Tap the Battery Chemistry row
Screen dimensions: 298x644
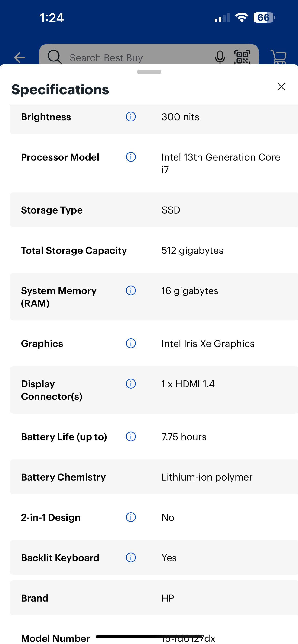[x=154, y=477]
